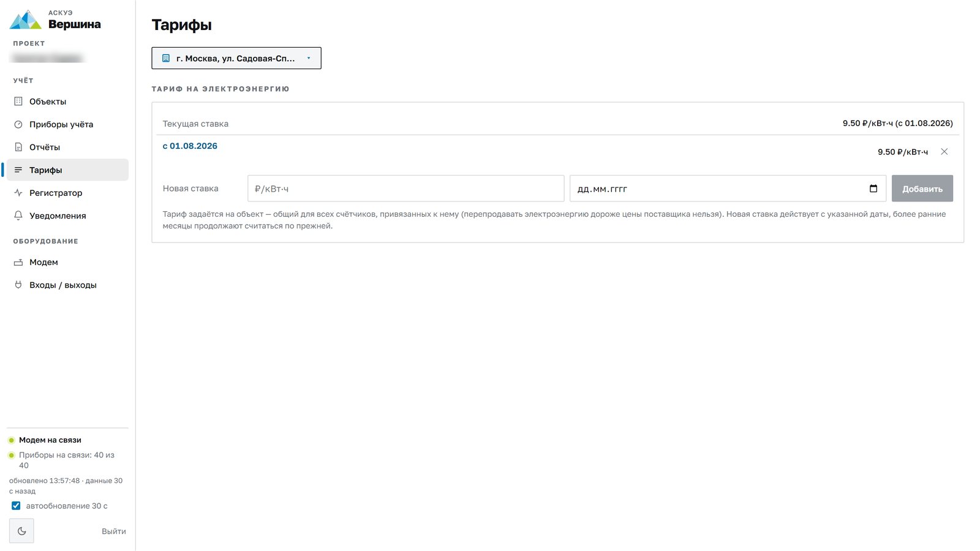Open the calendar date picker icon
980x551 pixels.
[x=873, y=189]
